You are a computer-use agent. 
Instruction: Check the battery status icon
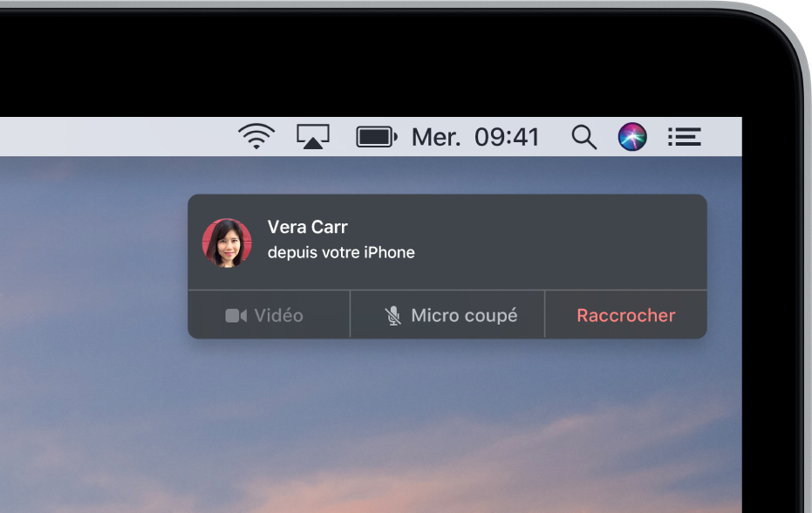click(377, 137)
